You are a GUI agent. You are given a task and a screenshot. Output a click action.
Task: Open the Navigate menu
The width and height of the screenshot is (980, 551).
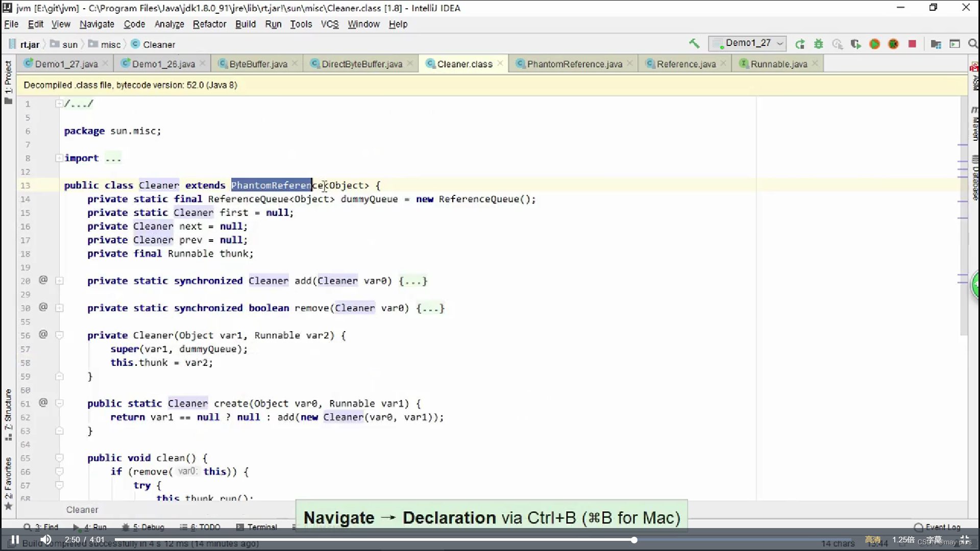click(97, 24)
